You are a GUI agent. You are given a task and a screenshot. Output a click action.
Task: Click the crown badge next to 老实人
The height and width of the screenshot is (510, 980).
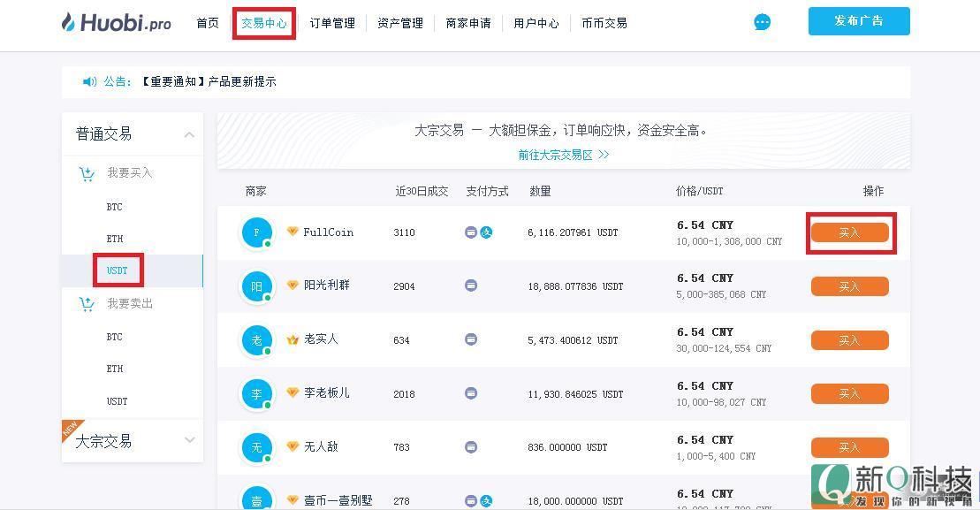(292, 339)
